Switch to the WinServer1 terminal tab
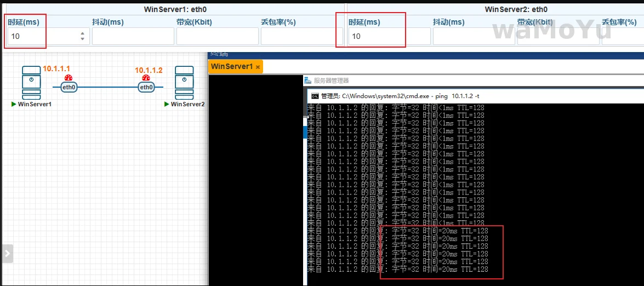644x286 pixels. click(231, 66)
